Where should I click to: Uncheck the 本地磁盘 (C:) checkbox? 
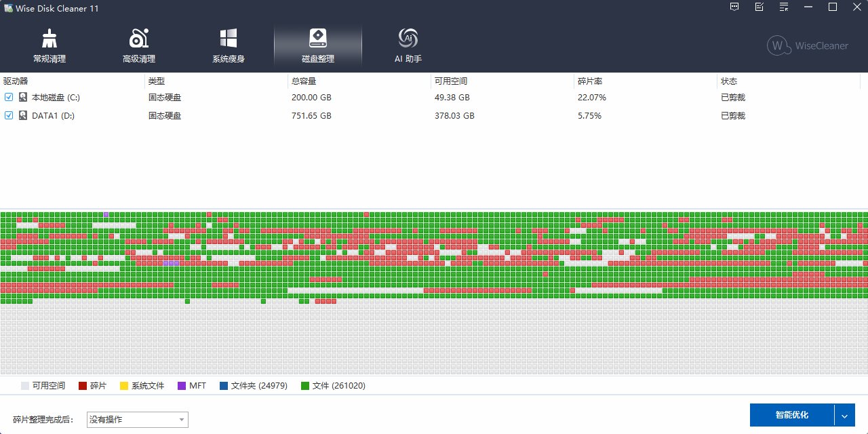pos(9,98)
